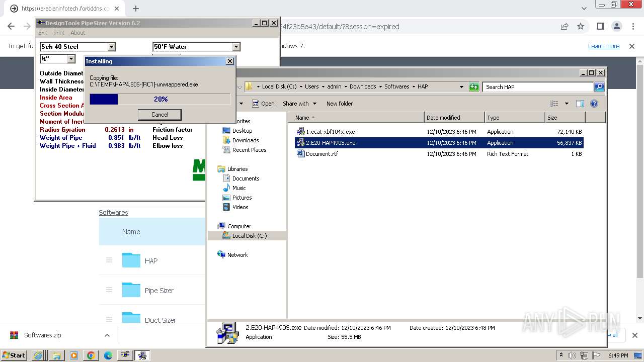
Task: Open the Chrome share page icon
Action: 565,26
